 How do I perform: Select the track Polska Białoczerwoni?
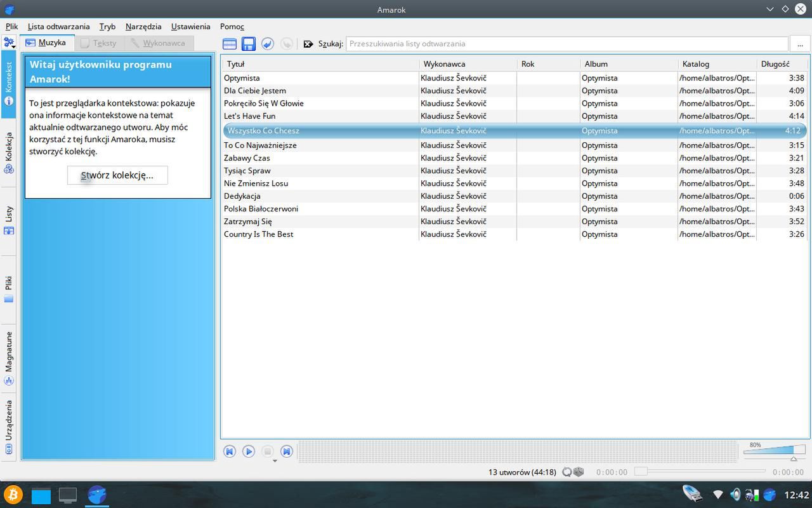[514, 209]
